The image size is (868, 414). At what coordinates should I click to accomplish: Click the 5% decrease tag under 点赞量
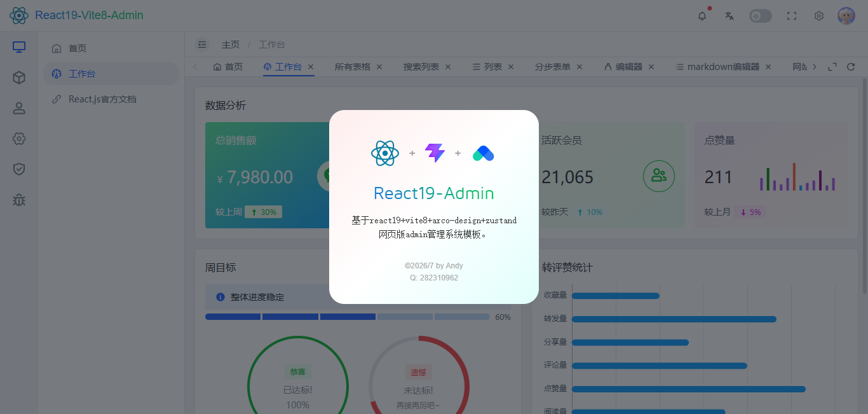tap(750, 212)
